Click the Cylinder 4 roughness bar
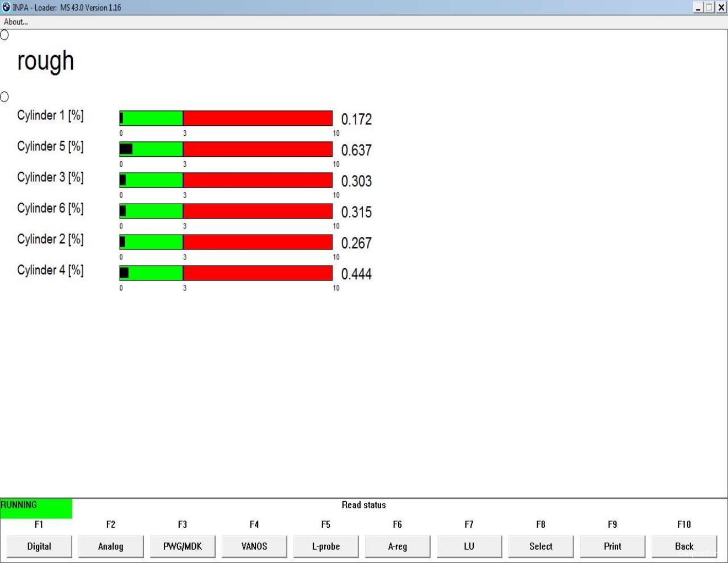Screen dimensions: 728x563 226,273
